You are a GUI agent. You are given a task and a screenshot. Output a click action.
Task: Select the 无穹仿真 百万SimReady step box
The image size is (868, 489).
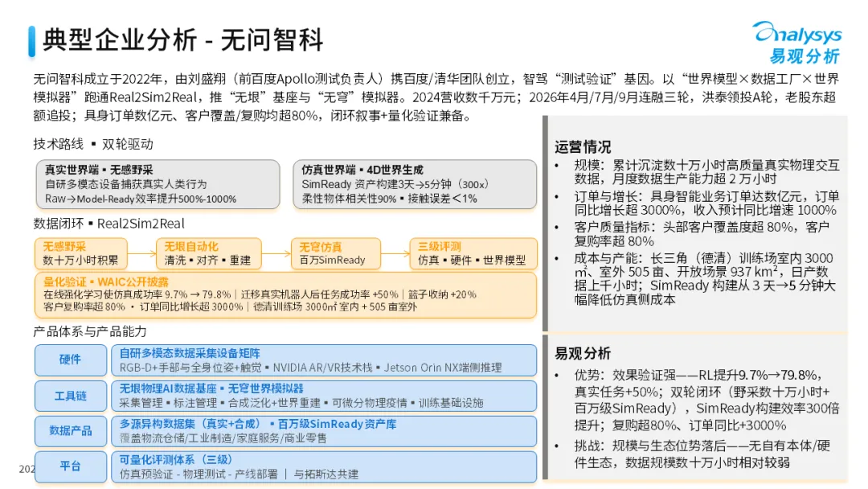(336, 253)
